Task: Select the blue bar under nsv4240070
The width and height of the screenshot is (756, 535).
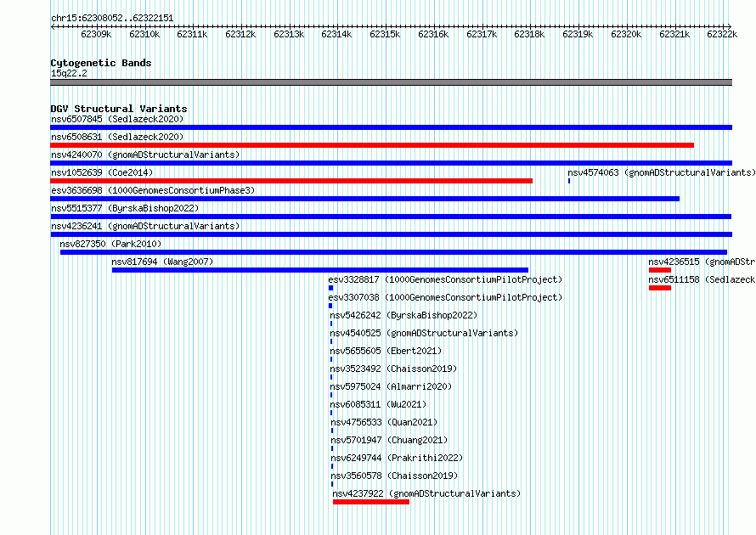Action: coord(391,163)
